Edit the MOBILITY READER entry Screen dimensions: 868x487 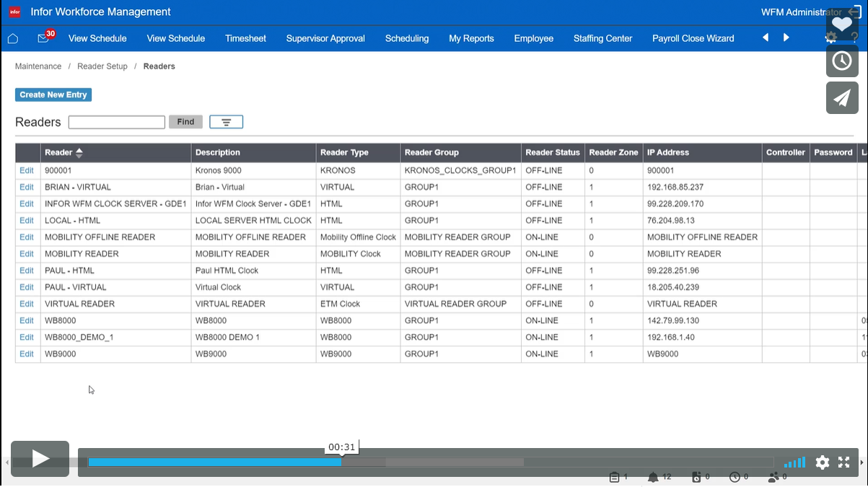pyautogui.click(x=26, y=253)
